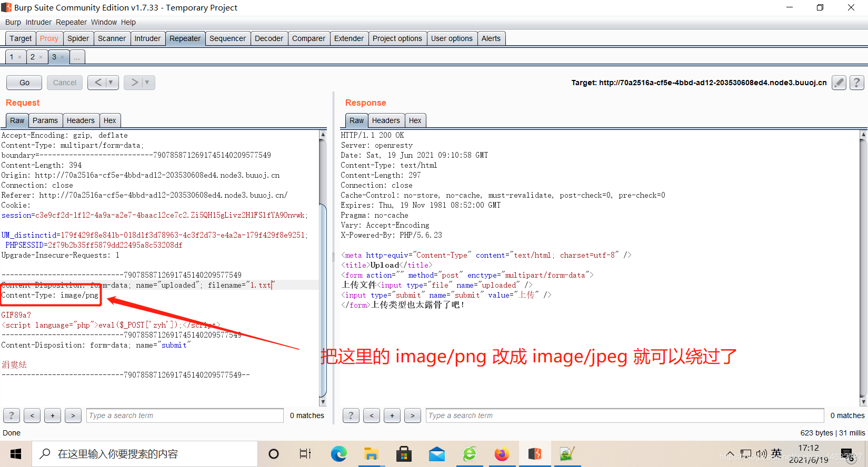
Task: Open Task View on taskbar
Action: pyautogui.click(x=305, y=454)
